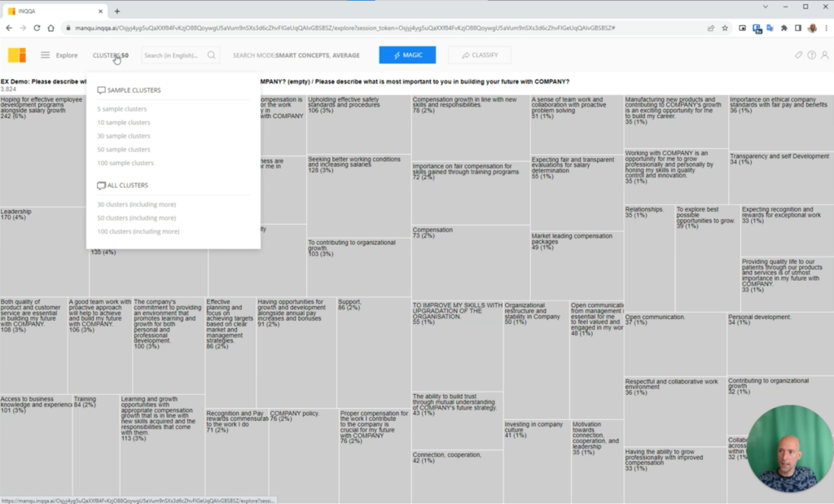Focus the Search (in English) field
The width and height of the screenshot is (834, 504).
point(173,55)
